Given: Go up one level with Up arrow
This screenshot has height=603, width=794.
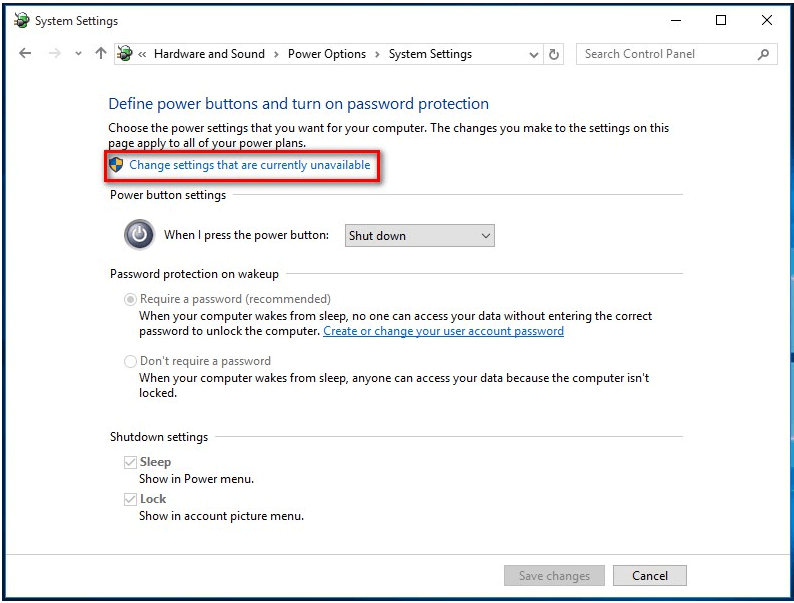Looking at the screenshot, I should [101, 53].
